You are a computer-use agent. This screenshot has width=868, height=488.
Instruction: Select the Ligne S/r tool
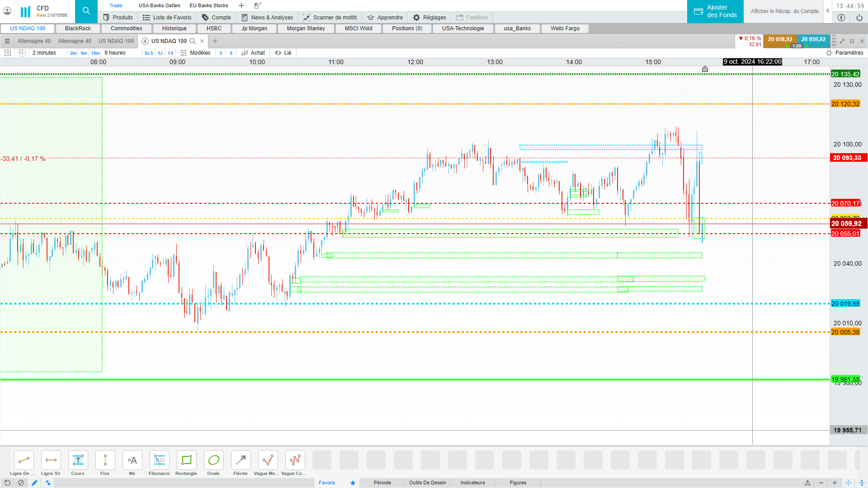[51, 460]
